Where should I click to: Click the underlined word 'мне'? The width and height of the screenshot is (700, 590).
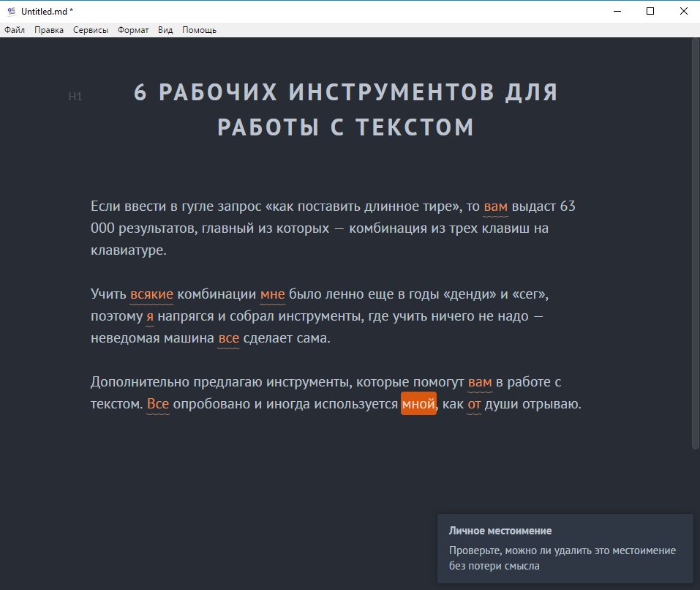pyautogui.click(x=272, y=294)
